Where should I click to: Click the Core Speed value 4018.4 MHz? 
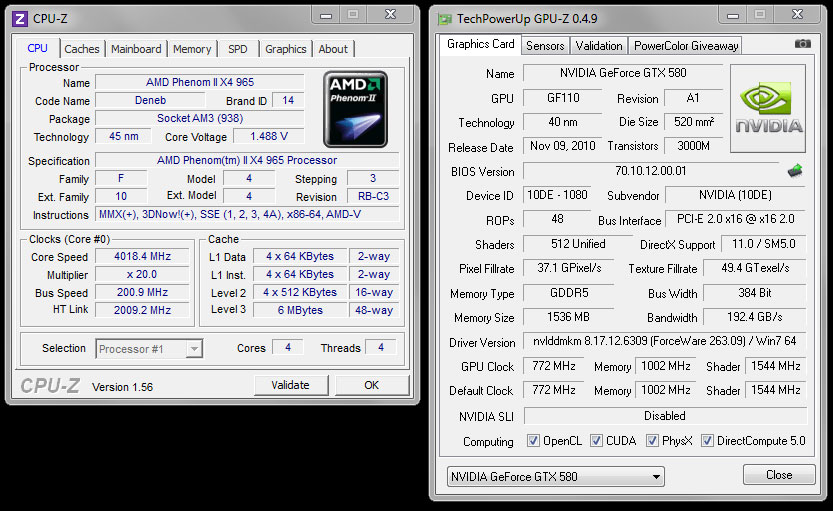(x=142, y=257)
